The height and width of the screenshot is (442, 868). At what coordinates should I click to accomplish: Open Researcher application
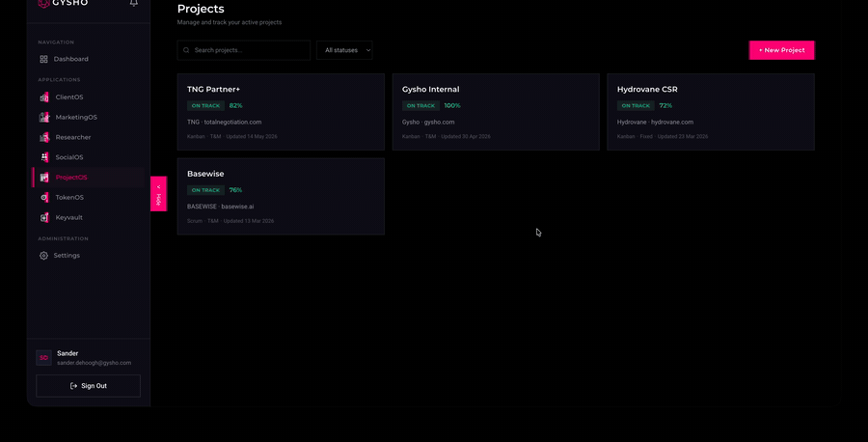pos(73,137)
